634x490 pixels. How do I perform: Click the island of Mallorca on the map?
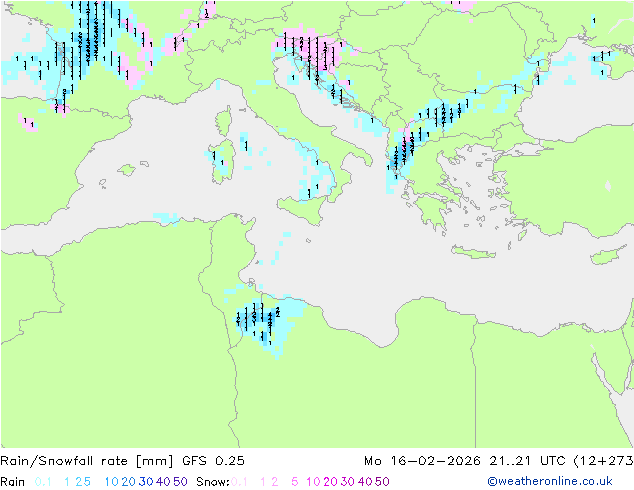point(127,170)
